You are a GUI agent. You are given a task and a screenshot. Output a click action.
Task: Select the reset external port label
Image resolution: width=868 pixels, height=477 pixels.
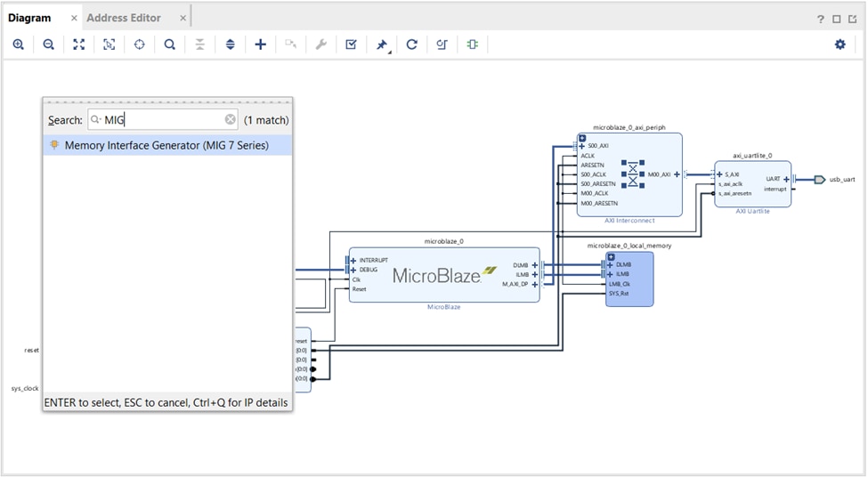pos(31,351)
